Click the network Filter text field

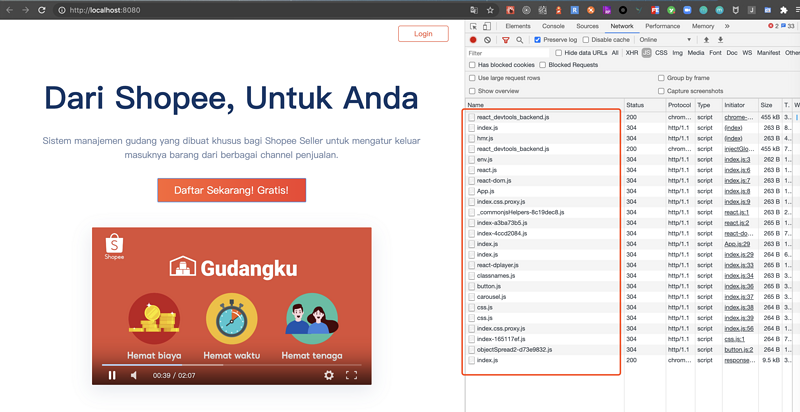[x=508, y=53]
